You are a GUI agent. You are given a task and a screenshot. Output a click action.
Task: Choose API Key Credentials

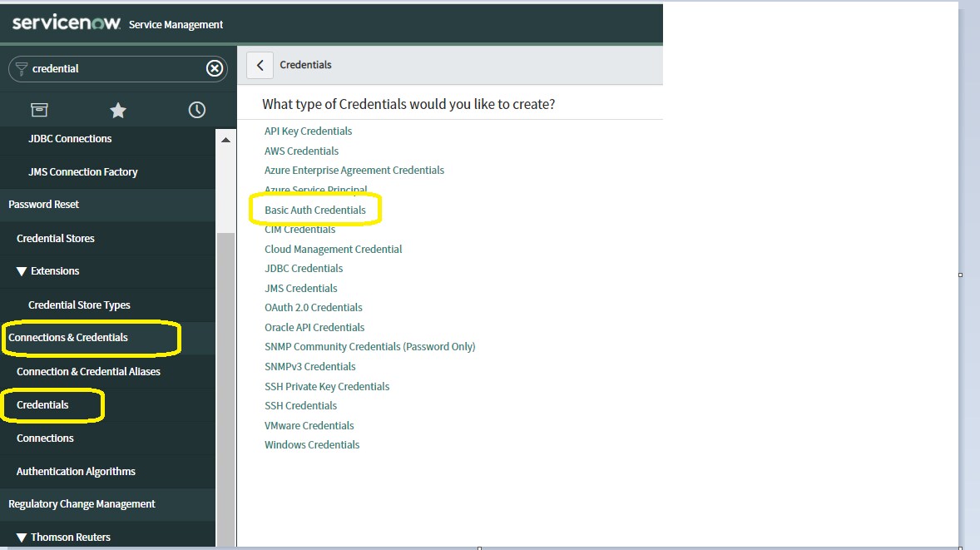click(x=308, y=131)
